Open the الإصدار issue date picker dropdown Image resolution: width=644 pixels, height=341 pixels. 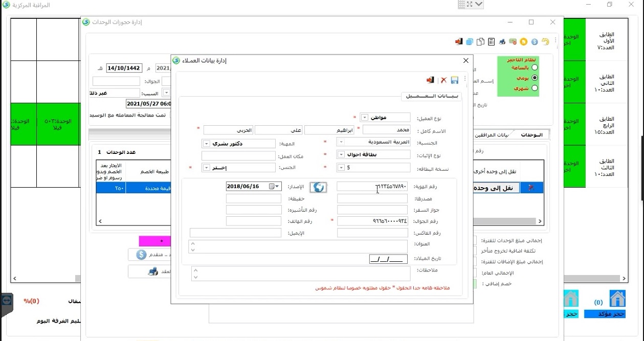click(277, 186)
